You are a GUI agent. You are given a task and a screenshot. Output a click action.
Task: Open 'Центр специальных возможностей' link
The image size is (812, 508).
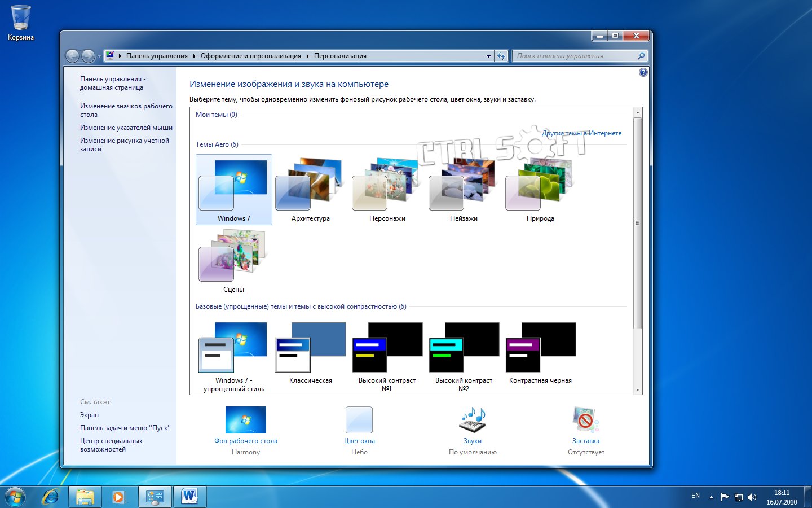pyautogui.click(x=111, y=445)
